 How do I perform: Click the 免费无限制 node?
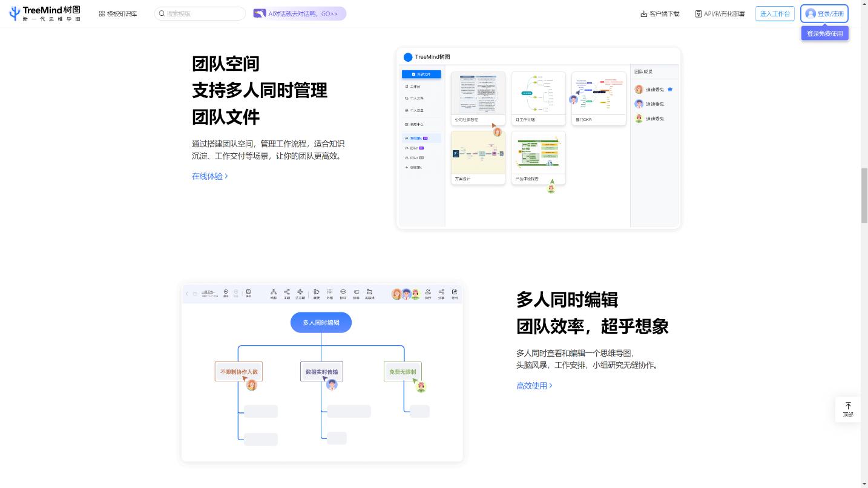tap(403, 372)
